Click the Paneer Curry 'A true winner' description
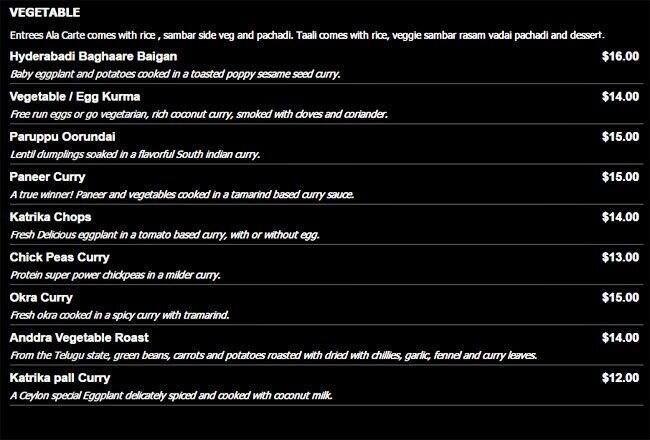Image resolution: width=650 pixels, height=440 pixels. pos(182,194)
